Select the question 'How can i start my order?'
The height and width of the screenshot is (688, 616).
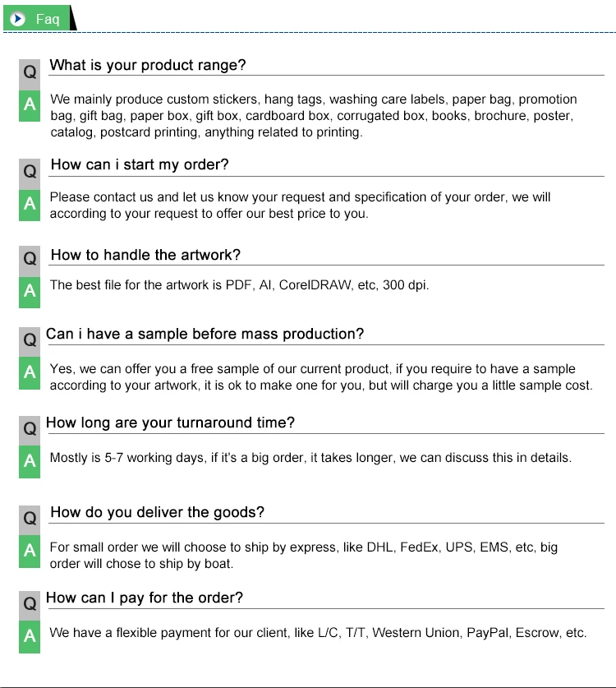click(140, 165)
